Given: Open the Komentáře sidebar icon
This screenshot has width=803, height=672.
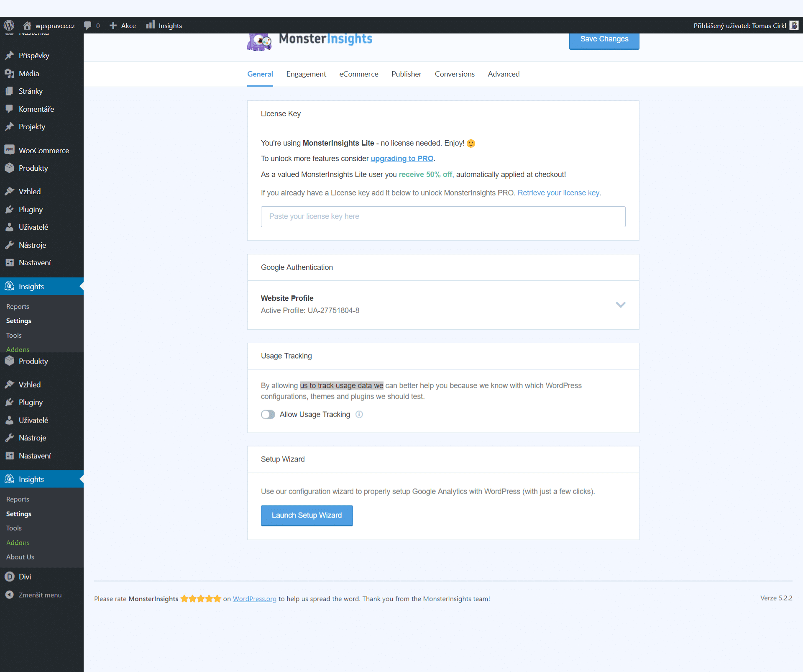Looking at the screenshot, I should [9, 109].
